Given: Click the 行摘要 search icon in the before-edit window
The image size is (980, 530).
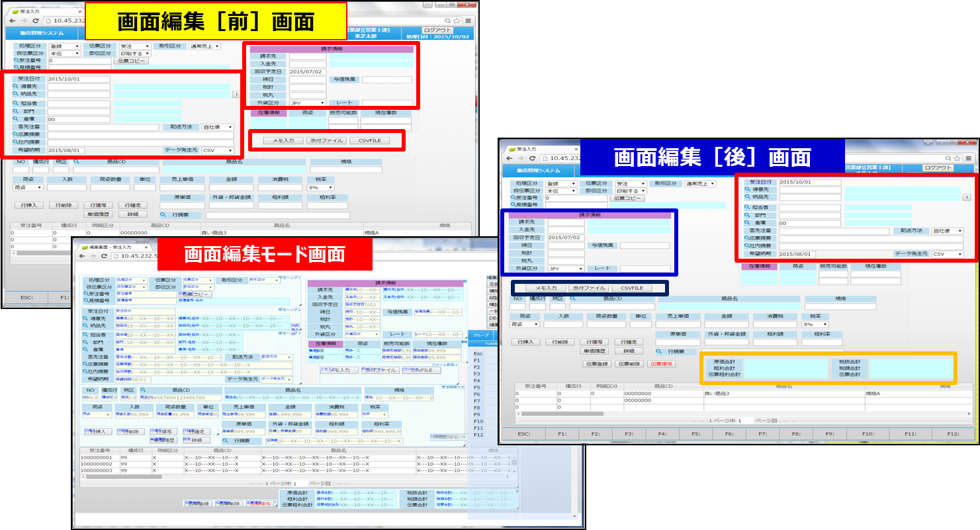Looking at the screenshot, I should click(163, 215).
